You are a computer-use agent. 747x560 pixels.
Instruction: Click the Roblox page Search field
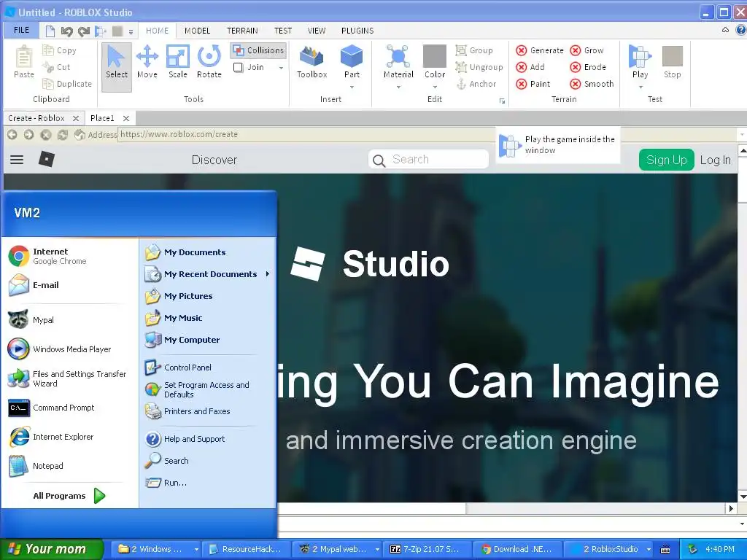[x=429, y=160]
